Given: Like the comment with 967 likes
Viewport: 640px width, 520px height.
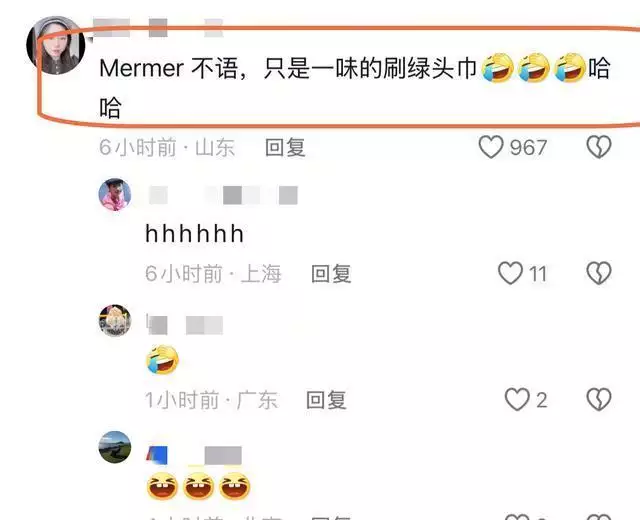Looking at the screenshot, I should 491,147.
